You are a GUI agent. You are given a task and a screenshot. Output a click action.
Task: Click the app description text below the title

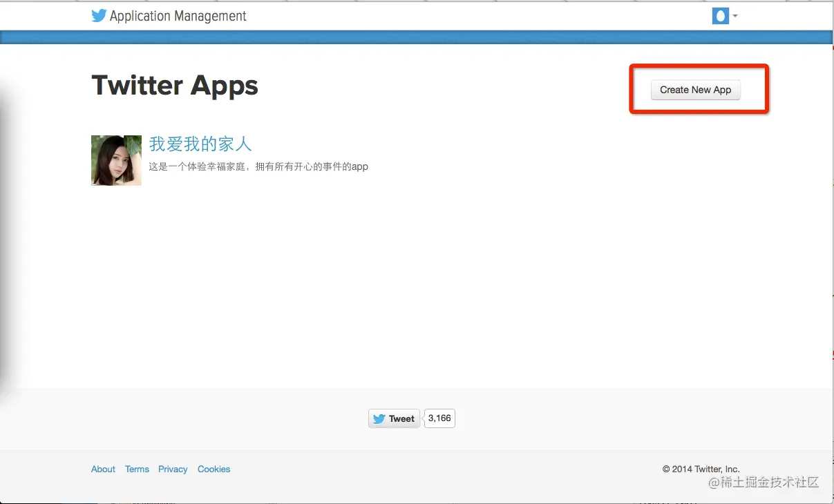258,166
